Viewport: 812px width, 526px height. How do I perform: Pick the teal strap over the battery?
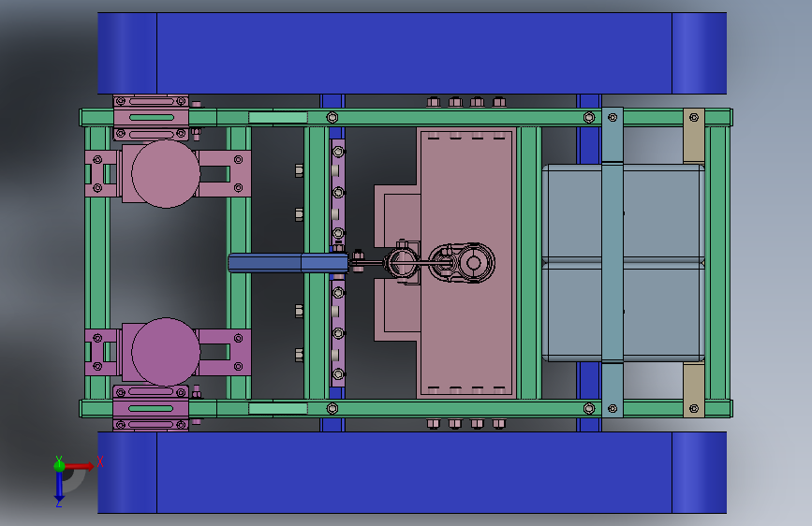coord(613,262)
